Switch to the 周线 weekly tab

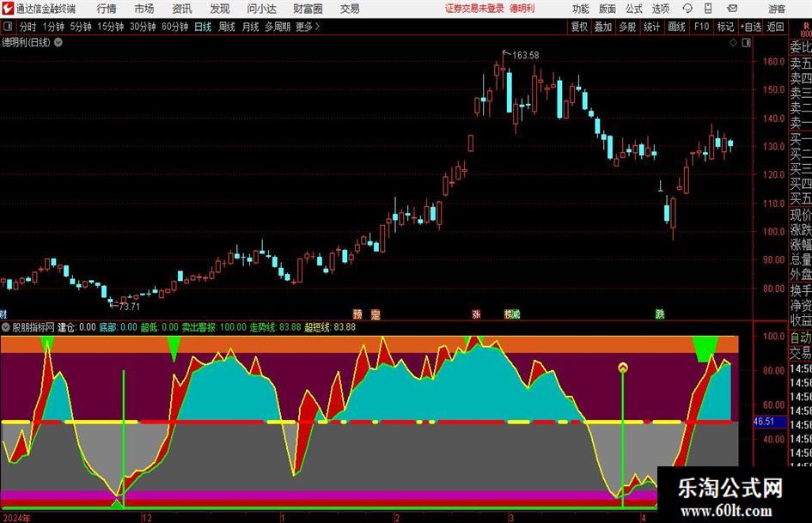(227, 27)
